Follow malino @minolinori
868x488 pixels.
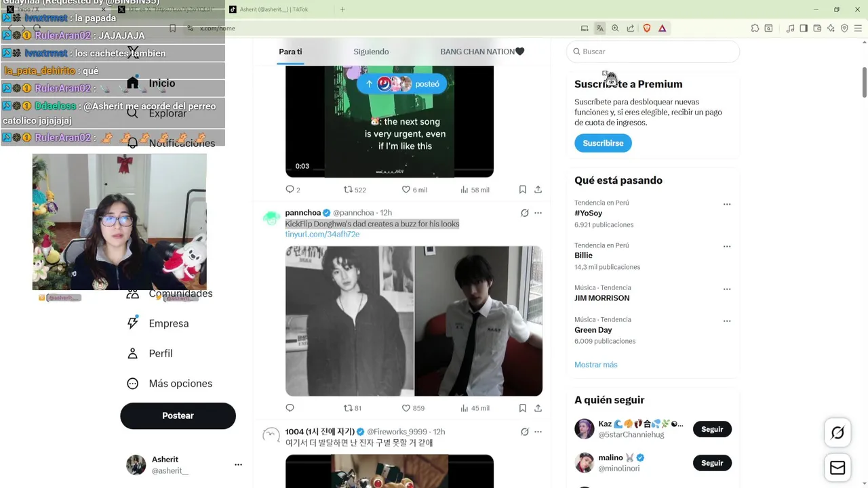tap(712, 463)
